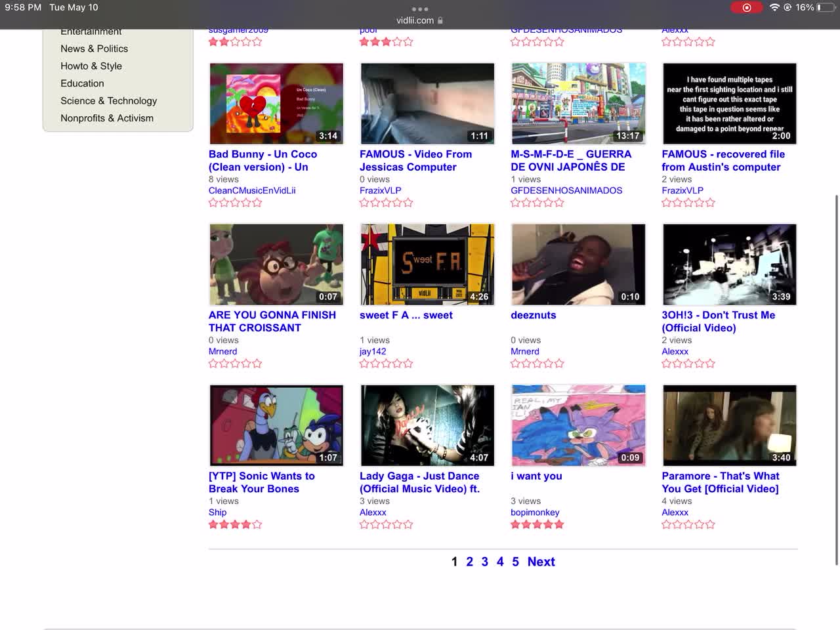This screenshot has height=630, width=840.
Task: Select News & Politics category
Action: coord(94,49)
